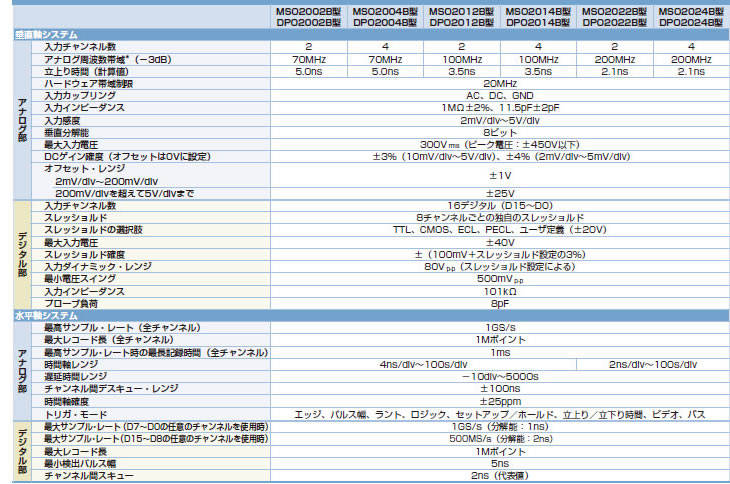This screenshot has height=484, width=730.
Task: Click the 300Vrms peak voltage value
Action: click(500, 145)
